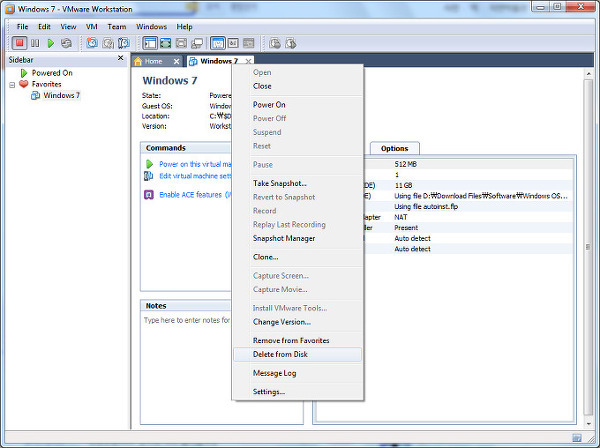Click the Full Screen toolbar icon
The height and width of the screenshot is (448, 600).
point(166,43)
